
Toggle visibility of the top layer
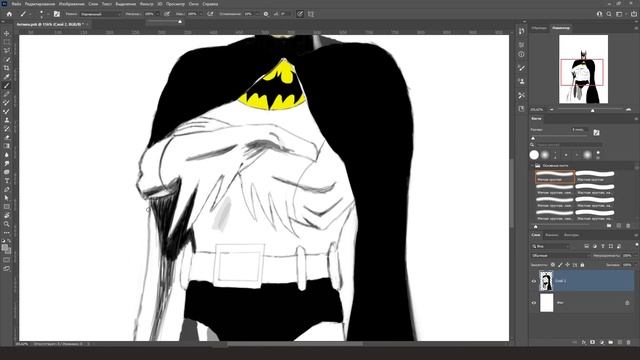pyautogui.click(x=534, y=281)
